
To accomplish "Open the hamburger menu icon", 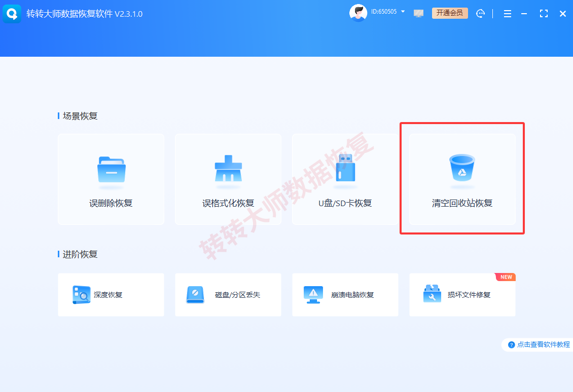I will (x=508, y=14).
